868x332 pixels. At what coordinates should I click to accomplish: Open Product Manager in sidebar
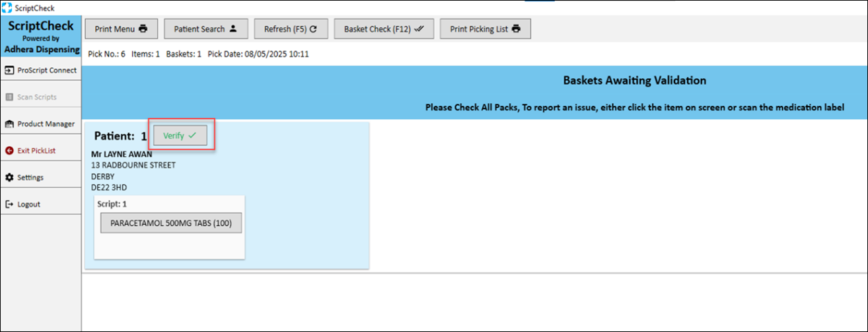click(x=40, y=124)
